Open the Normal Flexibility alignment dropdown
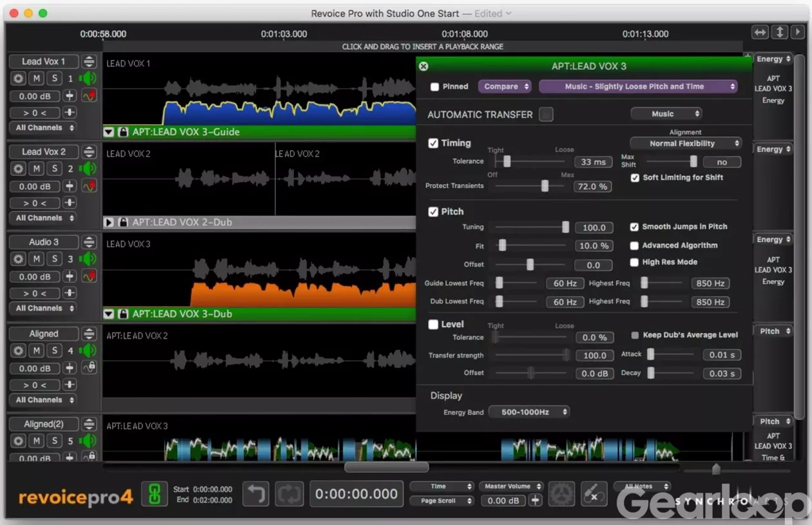The height and width of the screenshot is (525, 812). coord(685,144)
